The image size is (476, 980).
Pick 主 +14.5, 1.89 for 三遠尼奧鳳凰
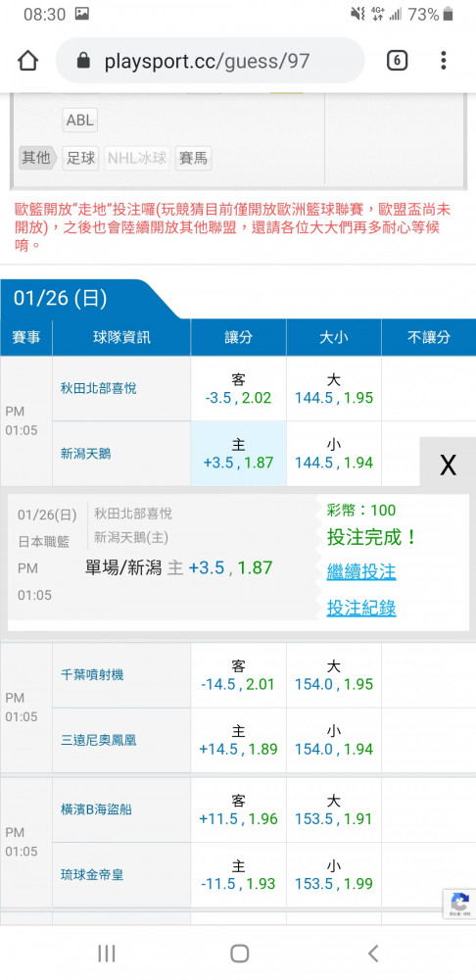[x=239, y=740]
